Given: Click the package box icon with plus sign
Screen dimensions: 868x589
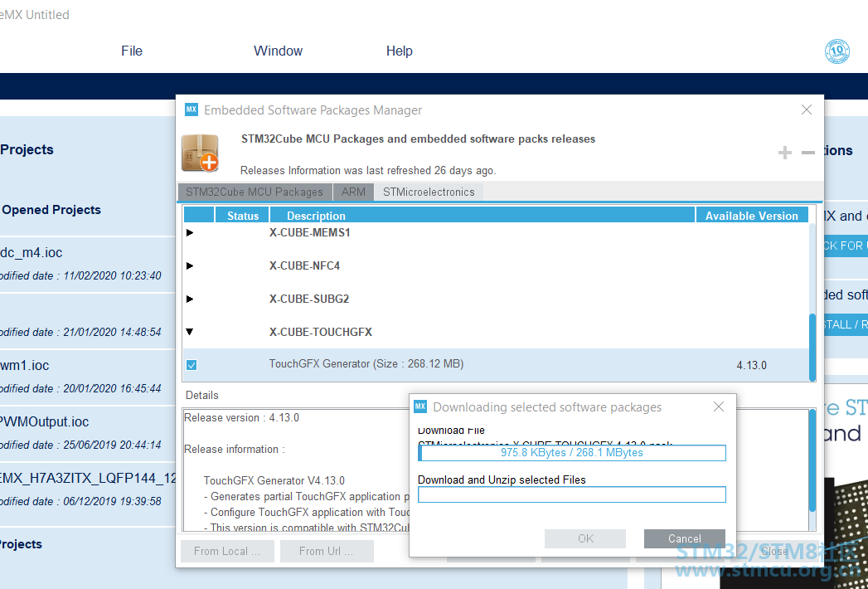Looking at the screenshot, I should pos(200,153).
